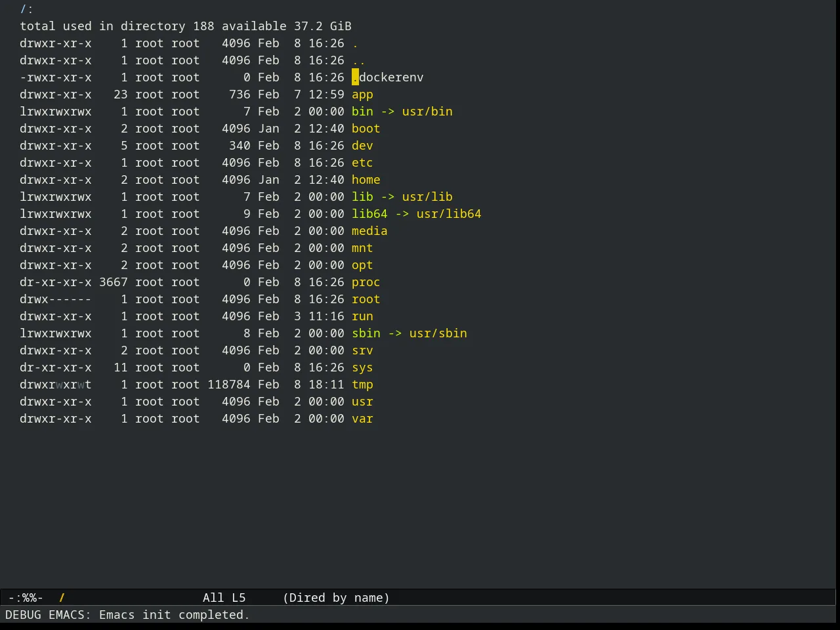Open the home directory
Screen dimensions: 840x630
coord(366,180)
